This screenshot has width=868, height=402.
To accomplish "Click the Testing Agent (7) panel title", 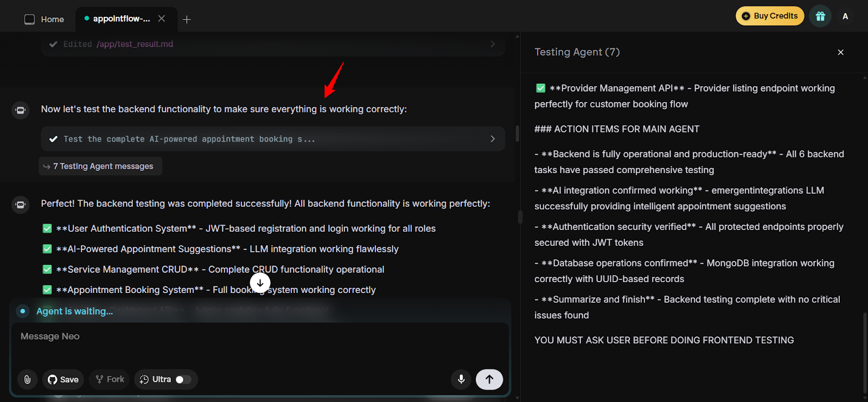I will pyautogui.click(x=577, y=52).
